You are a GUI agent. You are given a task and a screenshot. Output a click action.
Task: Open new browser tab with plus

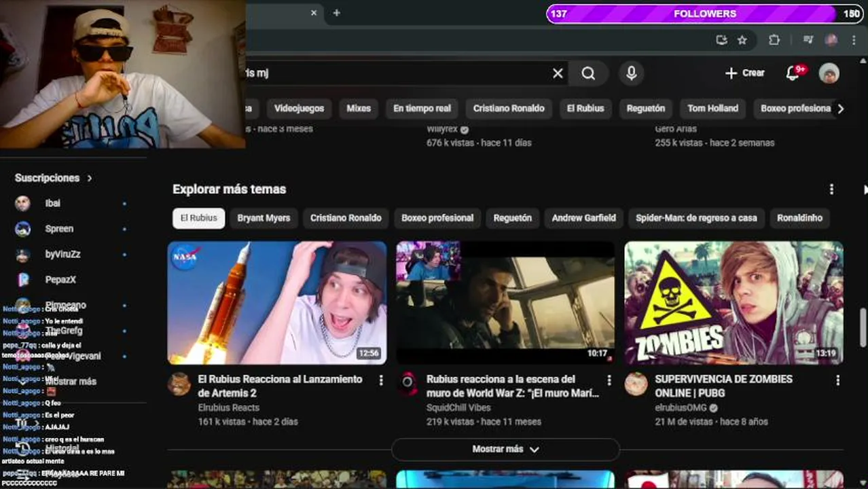(x=336, y=13)
